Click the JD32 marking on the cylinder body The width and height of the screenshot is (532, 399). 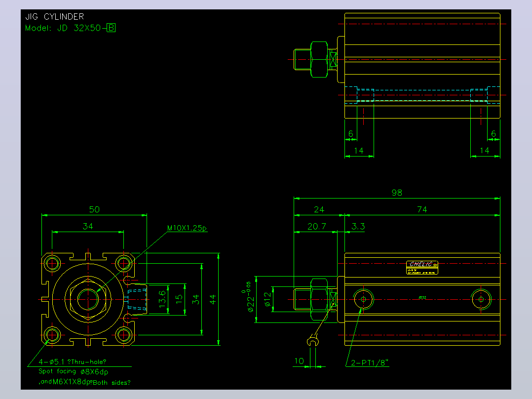422,297
